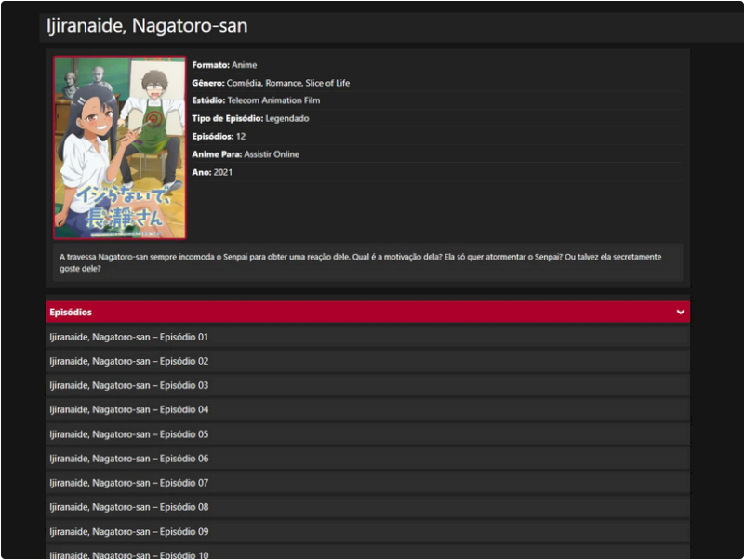The image size is (744, 560).
Task: Collapse the Episódios list using the chevron
Action: point(680,313)
